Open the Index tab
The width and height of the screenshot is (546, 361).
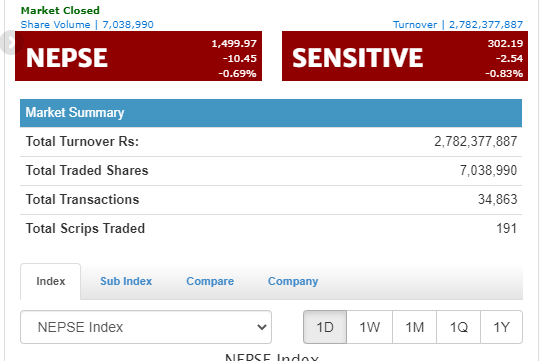[x=50, y=281]
